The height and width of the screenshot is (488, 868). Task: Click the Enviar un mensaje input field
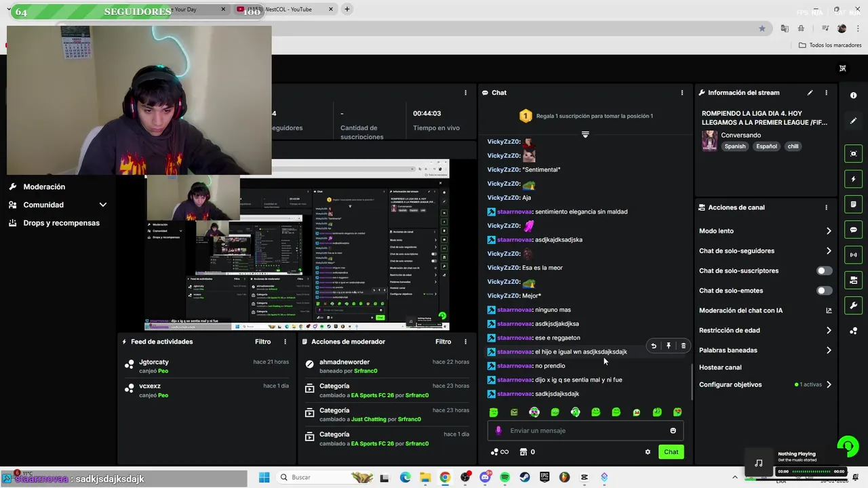(585, 430)
